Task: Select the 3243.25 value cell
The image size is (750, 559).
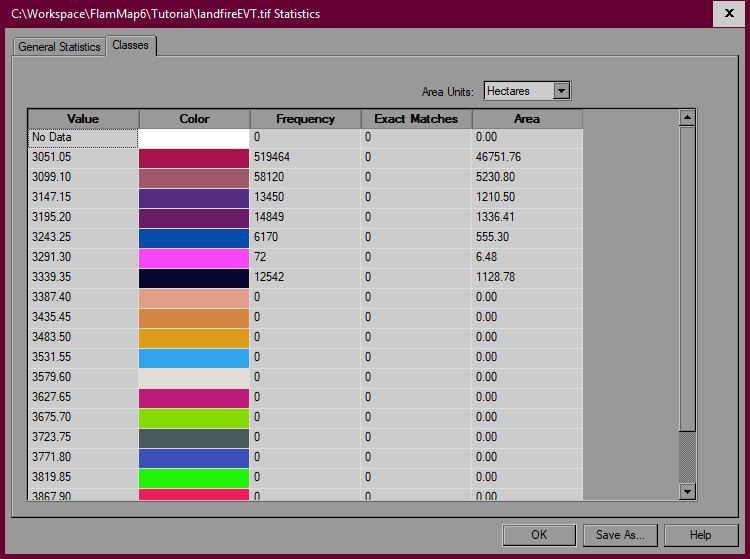Action: [x=83, y=238]
